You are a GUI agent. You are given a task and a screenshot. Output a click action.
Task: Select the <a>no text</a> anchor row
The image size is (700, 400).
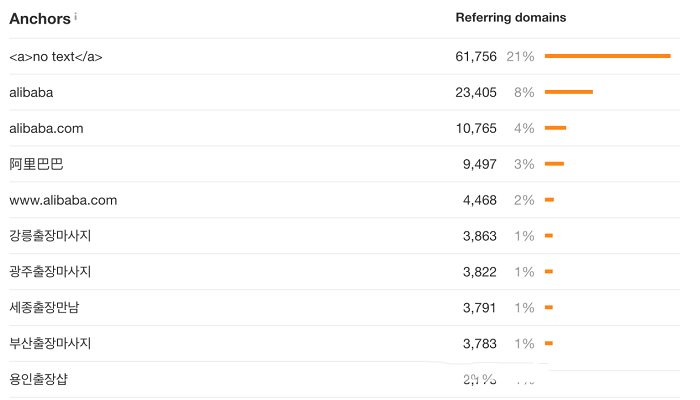(x=345, y=56)
